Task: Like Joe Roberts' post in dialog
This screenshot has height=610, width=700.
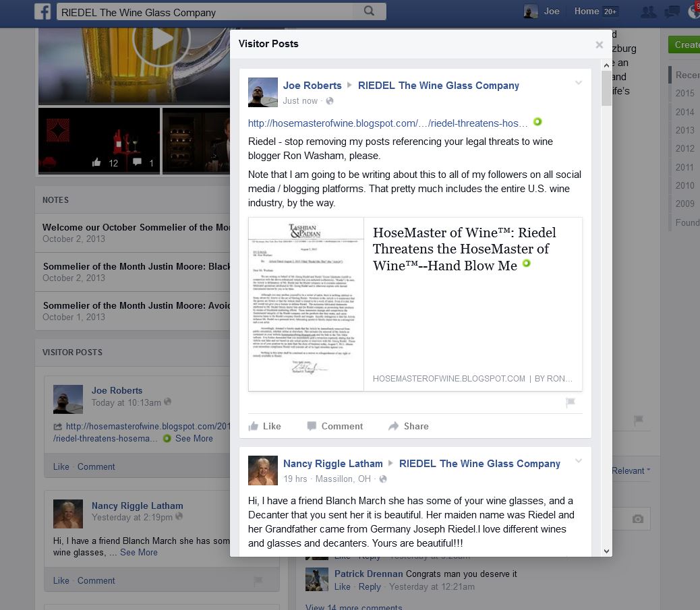Action: point(265,426)
